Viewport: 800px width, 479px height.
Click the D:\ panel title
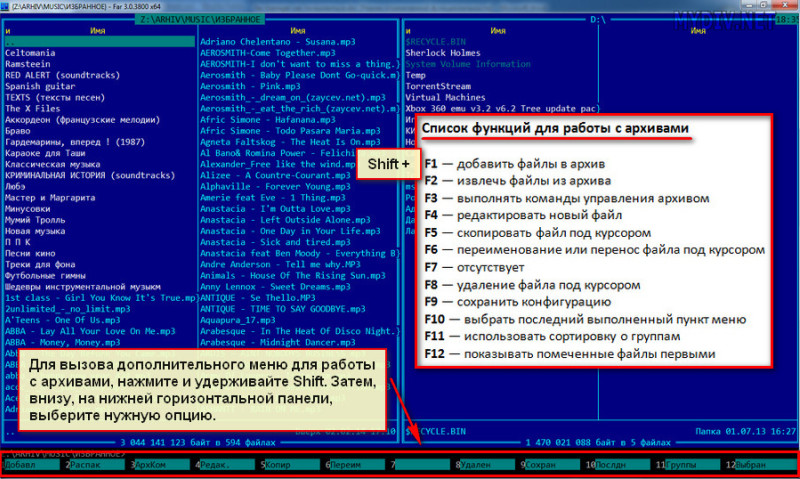(x=598, y=19)
